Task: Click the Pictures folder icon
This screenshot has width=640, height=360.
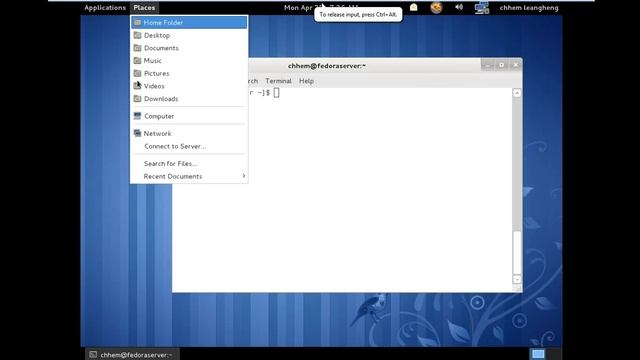Action: 138,73
